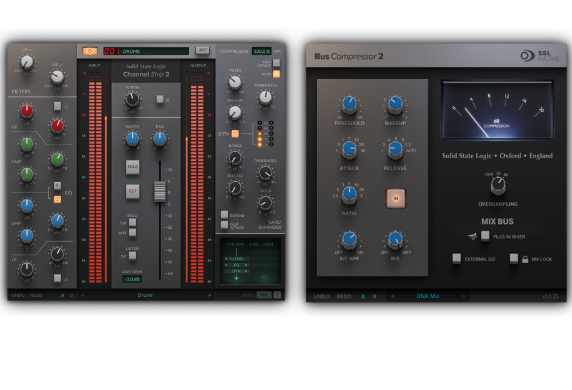The image size is (572, 390).
Task: Toggle the orange DYN in button
Action: 235,134
